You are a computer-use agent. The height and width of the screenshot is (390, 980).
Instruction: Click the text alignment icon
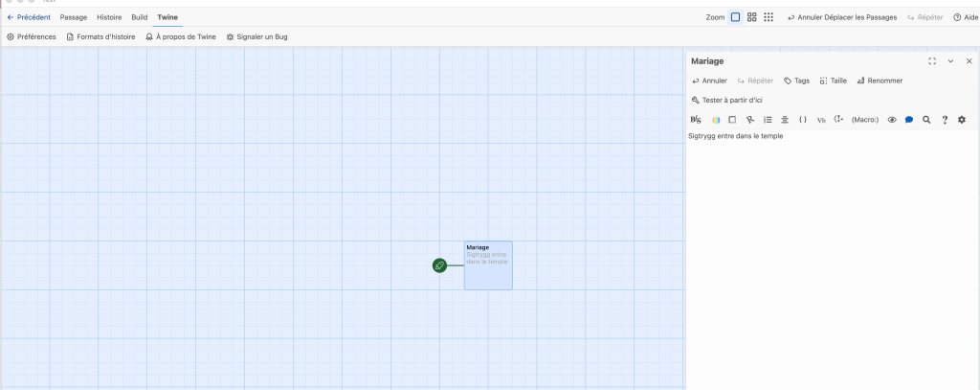785,120
